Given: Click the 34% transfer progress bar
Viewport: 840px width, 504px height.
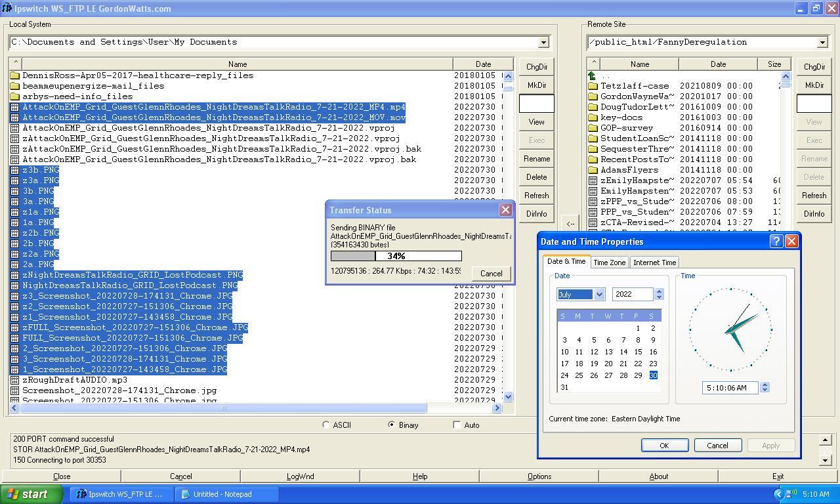Looking at the screenshot, I should point(396,256).
